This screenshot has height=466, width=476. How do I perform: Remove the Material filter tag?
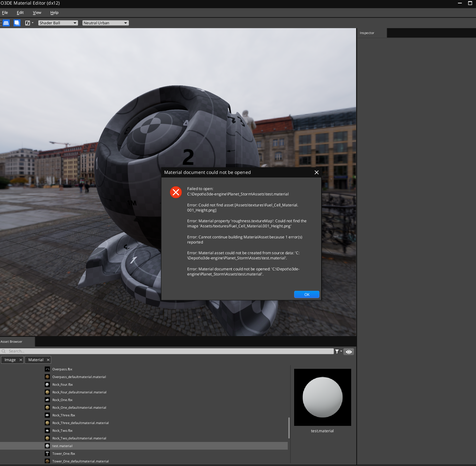click(x=48, y=360)
